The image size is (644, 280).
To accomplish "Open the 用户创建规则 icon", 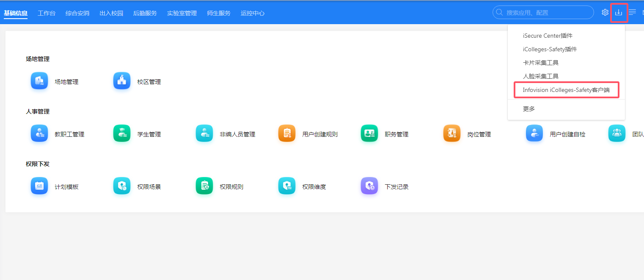I will [x=287, y=133].
